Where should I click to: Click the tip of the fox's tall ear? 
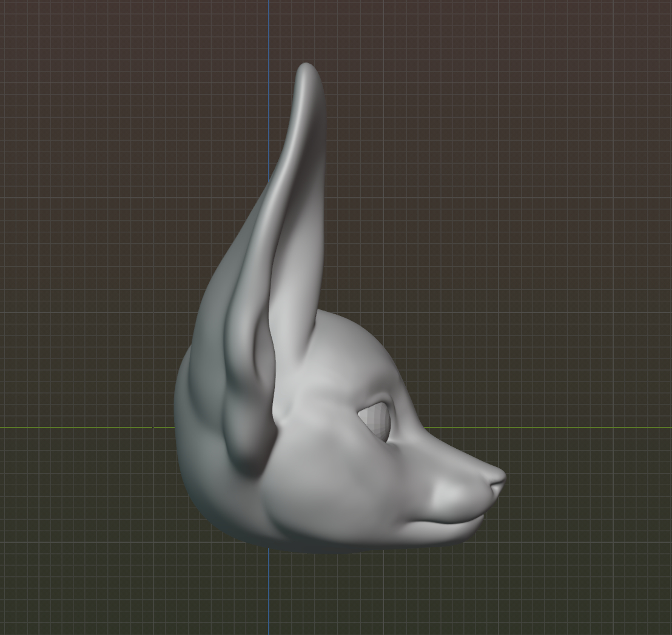(x=307, y=68)
